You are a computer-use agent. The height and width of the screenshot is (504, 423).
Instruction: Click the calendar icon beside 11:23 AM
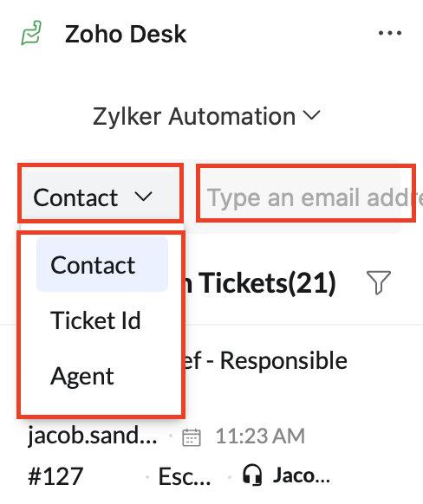[x=192, y=437]
